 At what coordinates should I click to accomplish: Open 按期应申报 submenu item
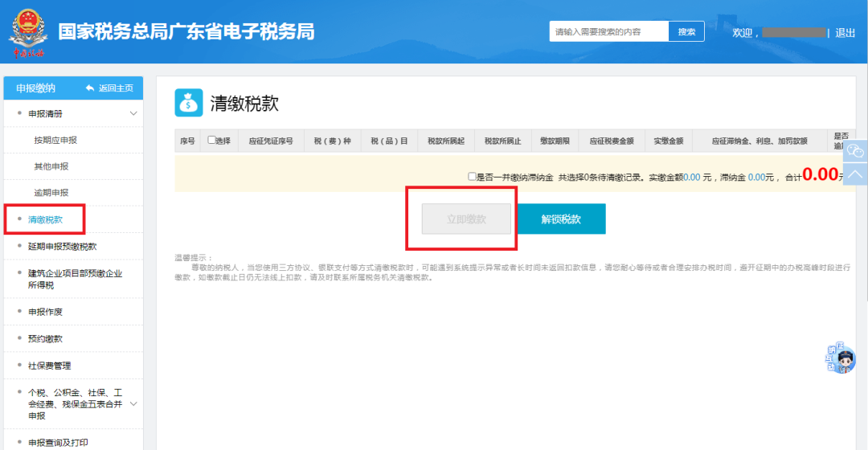tap(55, 140)
